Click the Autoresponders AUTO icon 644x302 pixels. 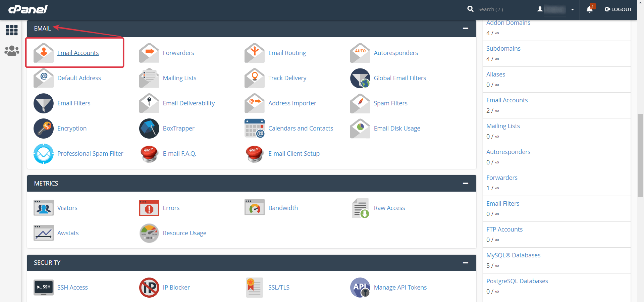(360, 53)
